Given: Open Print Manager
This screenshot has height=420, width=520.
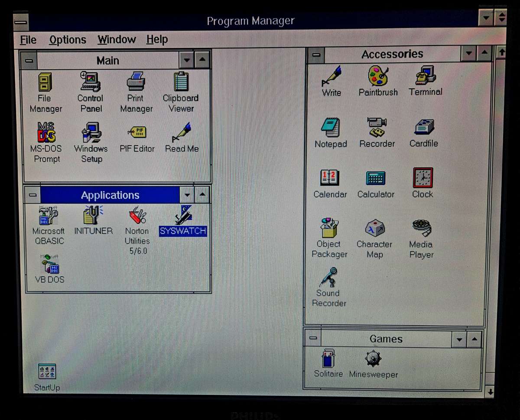Looking at the screenshot, I should 136,82.
